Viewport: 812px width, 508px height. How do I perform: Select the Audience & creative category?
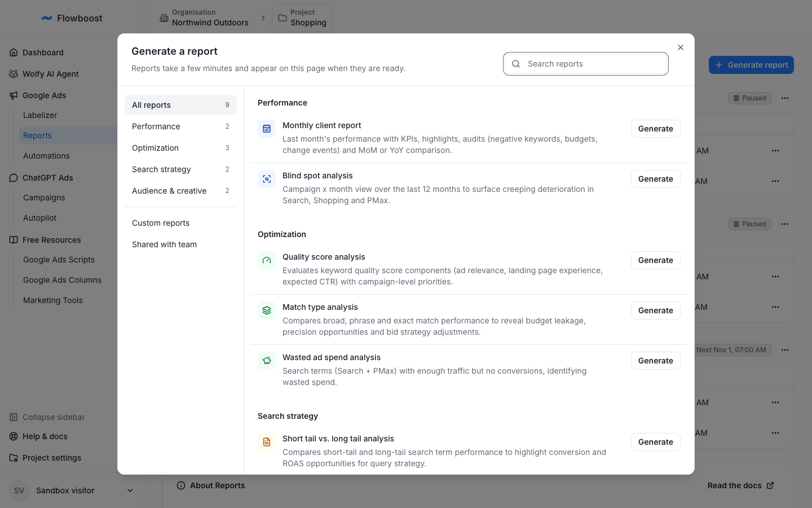180,191
